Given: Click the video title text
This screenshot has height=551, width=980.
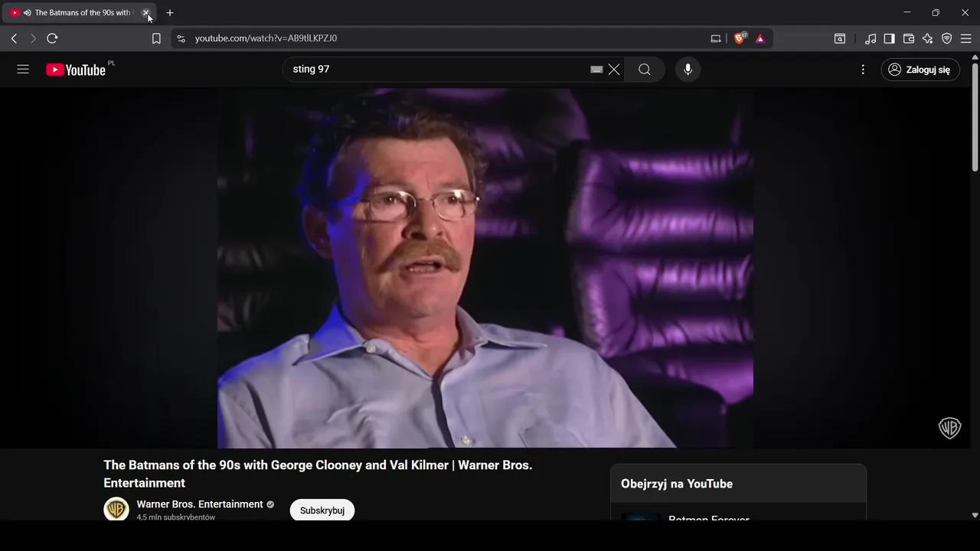Looking at the screenshot, I should 318,474.
